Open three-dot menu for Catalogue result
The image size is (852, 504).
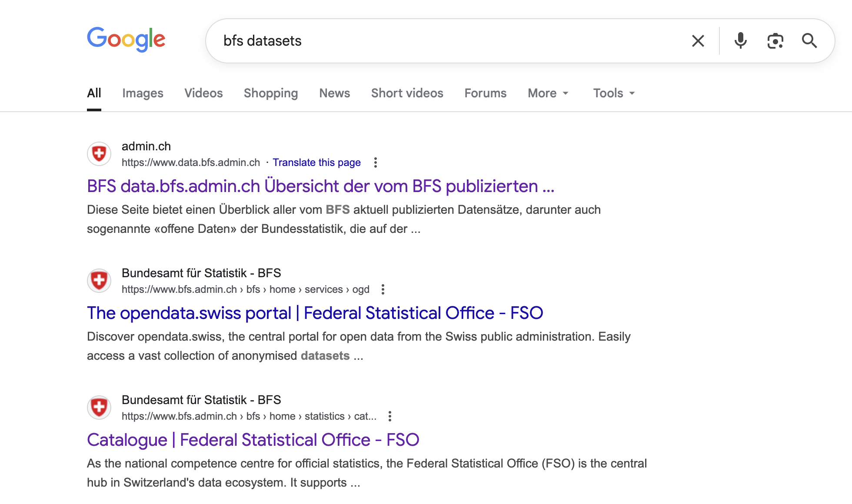390,416
